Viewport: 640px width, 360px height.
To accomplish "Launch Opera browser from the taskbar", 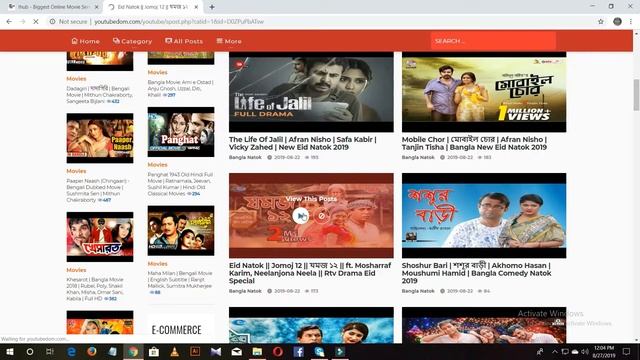I will (x=278, y=351).
